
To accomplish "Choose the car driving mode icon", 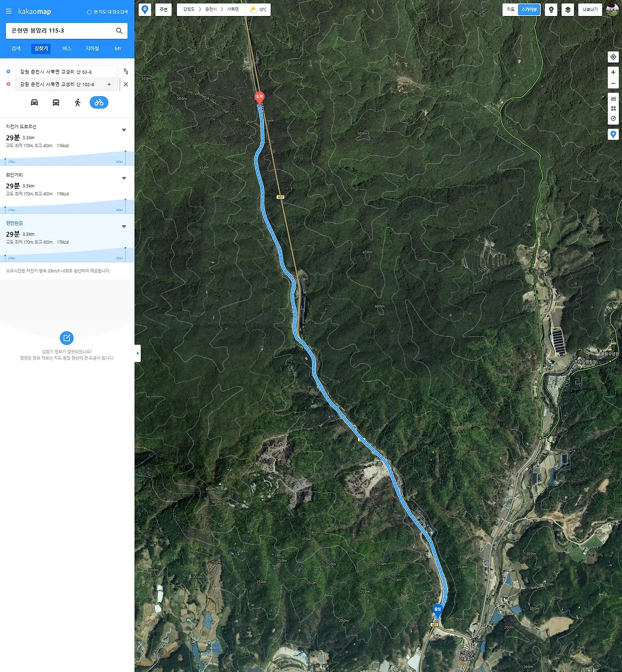I will pyautogui.click(x=35, y=102).
